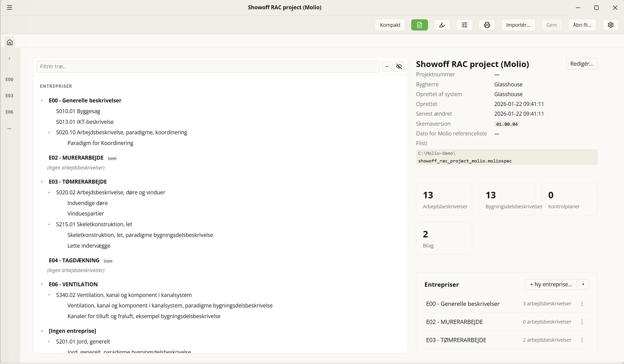Open more options for E03 - TØMRERARBEJDE row
Image resolution: width=624 pixels, height=364 pixels.
tap(582, 340)
